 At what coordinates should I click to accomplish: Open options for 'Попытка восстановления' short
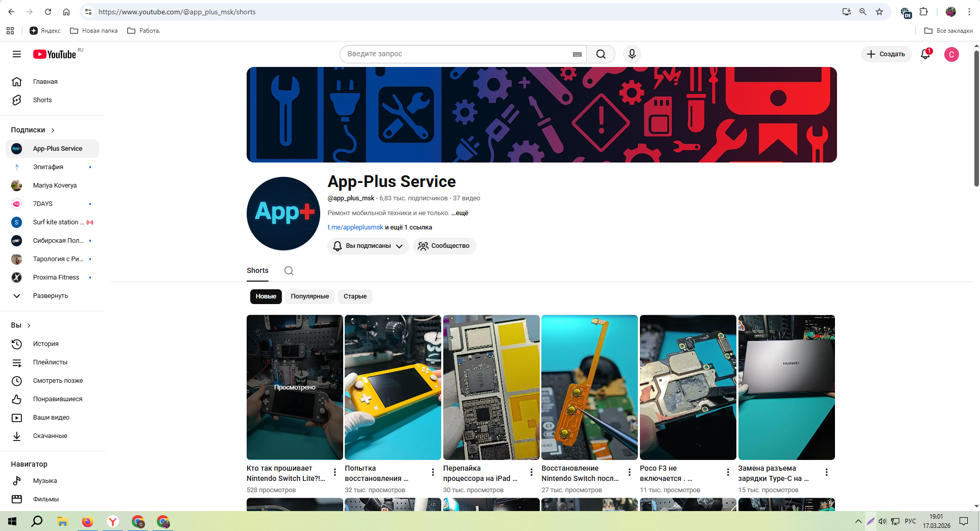click(433, 472)
